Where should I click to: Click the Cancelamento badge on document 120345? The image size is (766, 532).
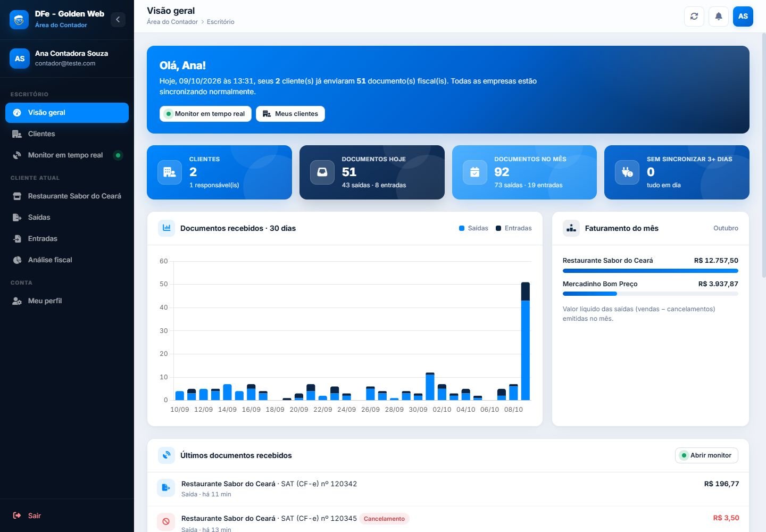pos(384,519)
